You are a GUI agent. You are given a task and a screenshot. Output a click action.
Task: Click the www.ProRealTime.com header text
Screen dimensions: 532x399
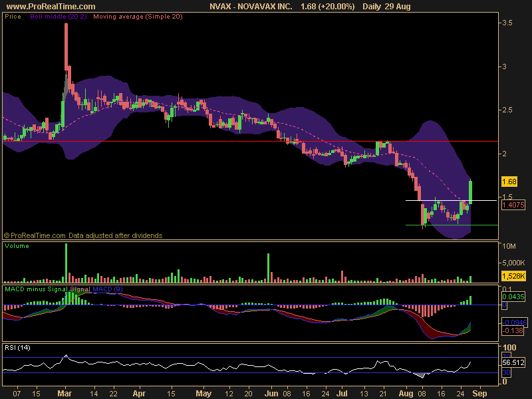[x=51, y=6]
